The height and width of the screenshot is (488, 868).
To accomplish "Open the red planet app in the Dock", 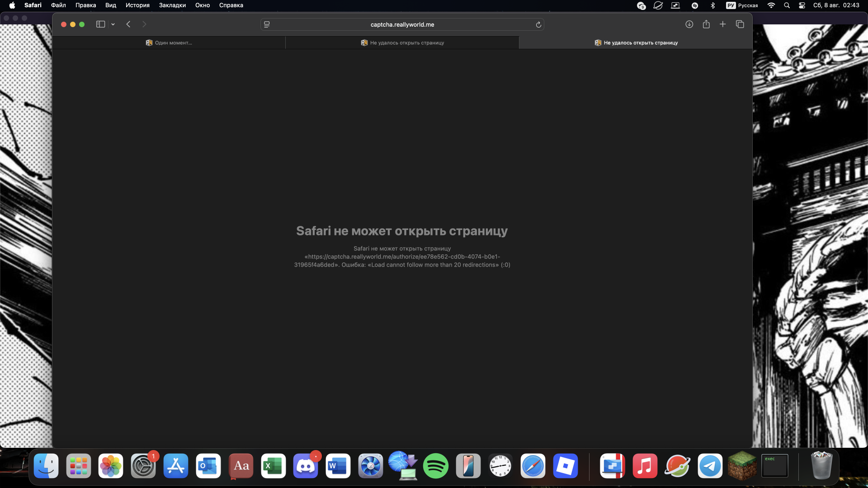I will (x=677, y=466).
